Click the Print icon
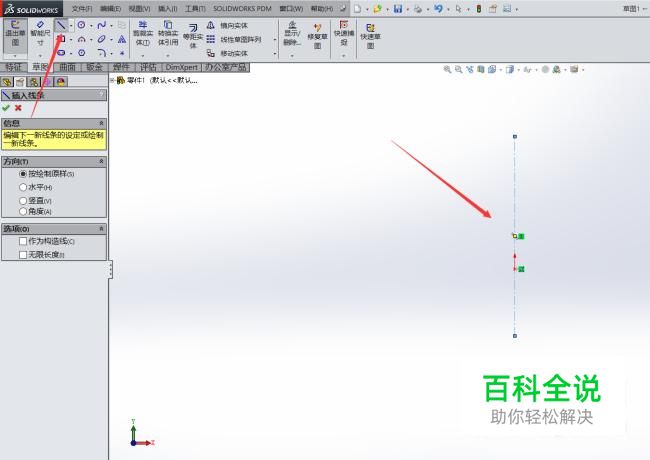Image resolution: width=650 pixels, height=460 pixels. [x=418, y=9]
